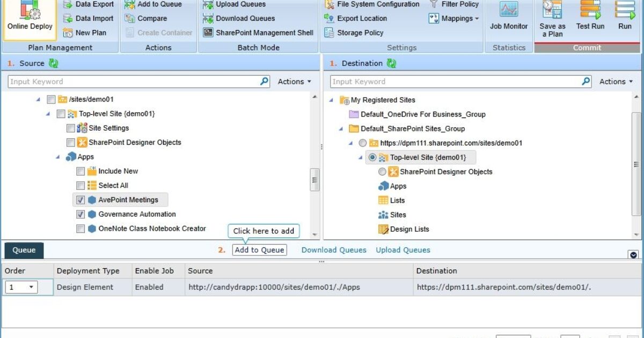Image resolution: width=644 pixels, height=338 pixels.
Task: Collapse the Apps node in Source tree
Action: pos(58,156)
